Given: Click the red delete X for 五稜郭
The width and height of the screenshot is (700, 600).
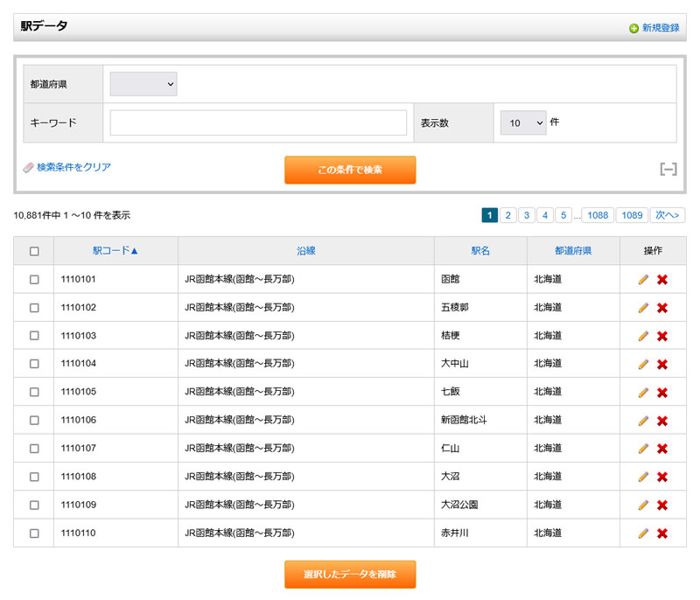Looking at the screenshot, I should tap(662, 308).
